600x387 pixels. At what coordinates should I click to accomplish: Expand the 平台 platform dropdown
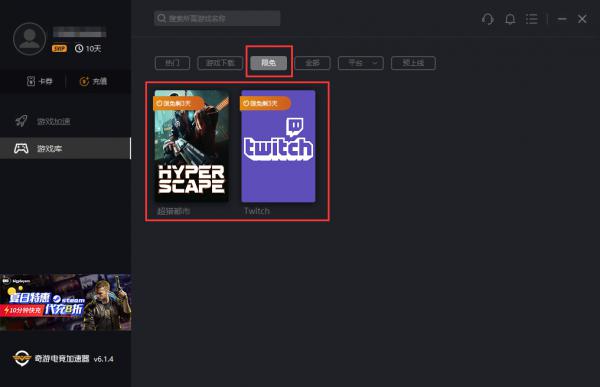point(360,63)
